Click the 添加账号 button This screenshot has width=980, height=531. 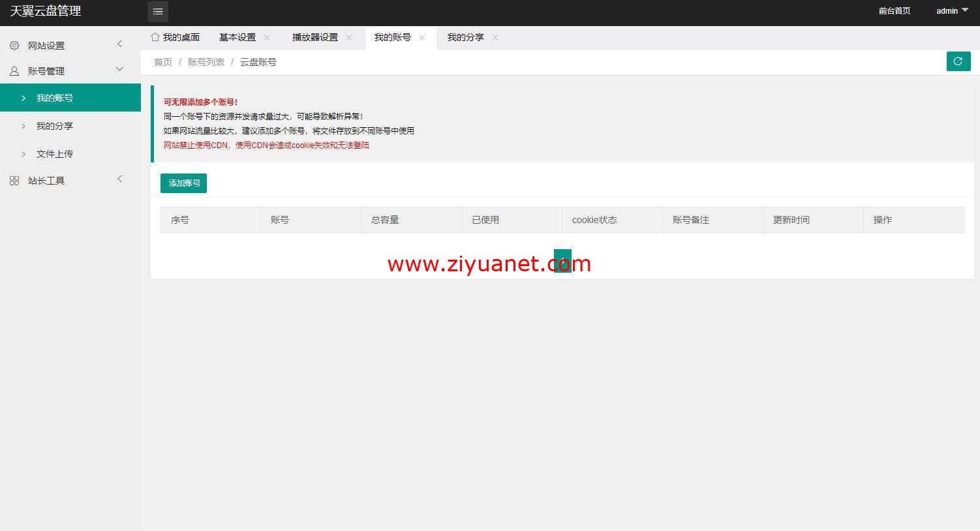(x=183, y=183)
